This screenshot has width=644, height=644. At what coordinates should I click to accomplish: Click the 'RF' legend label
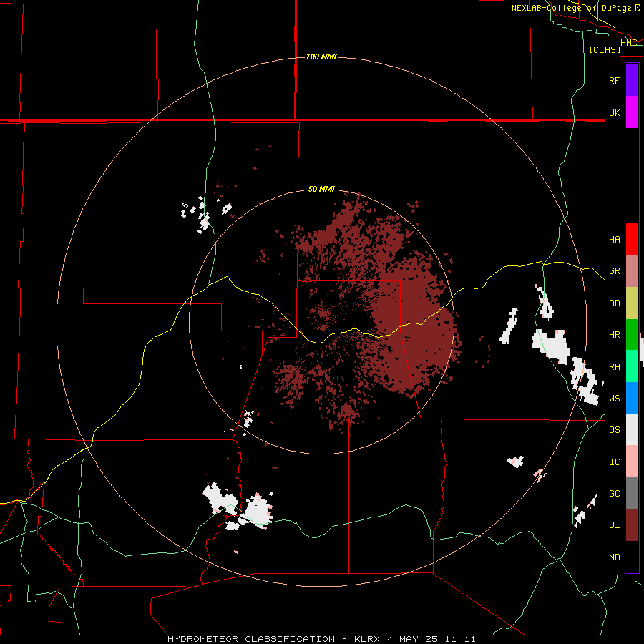click(x=614, y=80)
